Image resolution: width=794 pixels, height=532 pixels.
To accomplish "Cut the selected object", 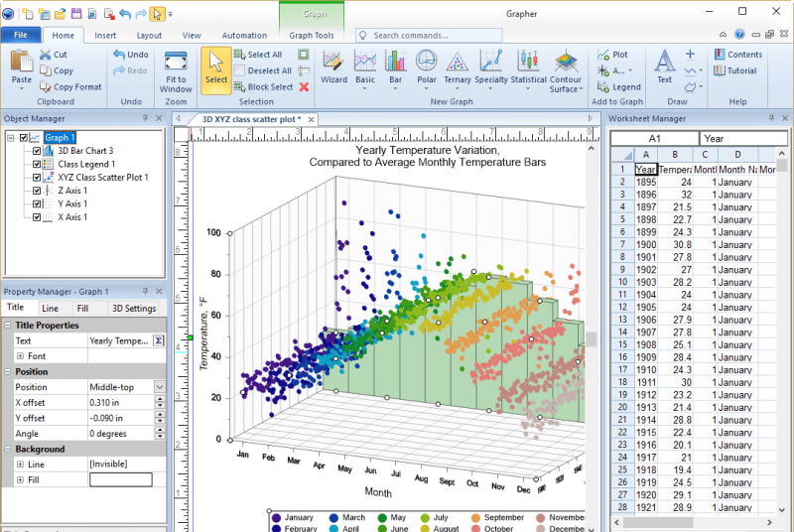I will click(x=54, y=55).
